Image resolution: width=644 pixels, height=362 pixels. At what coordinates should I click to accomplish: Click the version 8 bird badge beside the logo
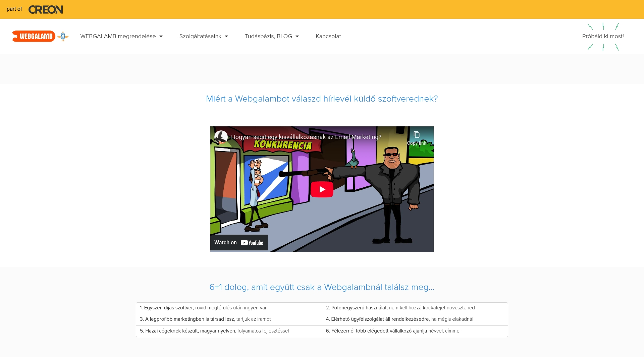tap(62, 37)
